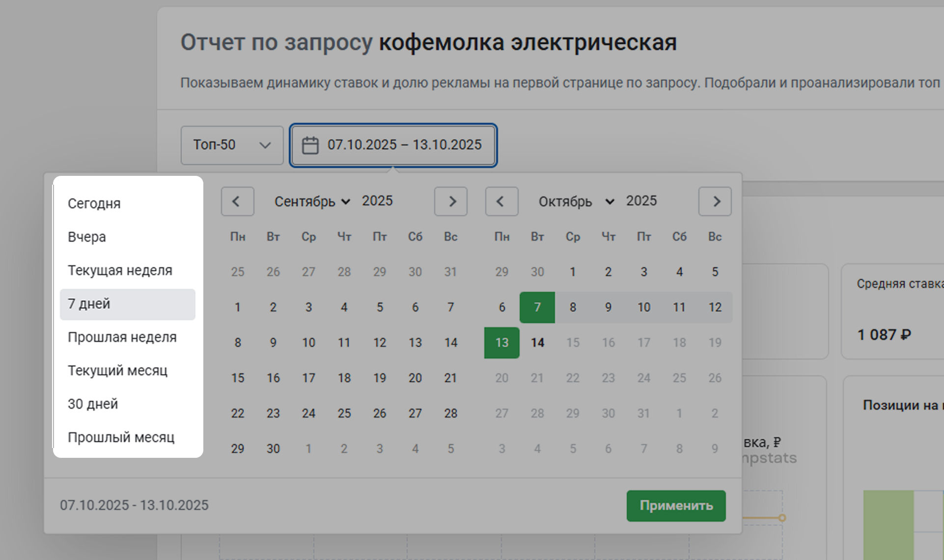Screen dimensions: 944x560
Task: Expand the Сентябрь month selector
Action: click(x=312, y=201)
